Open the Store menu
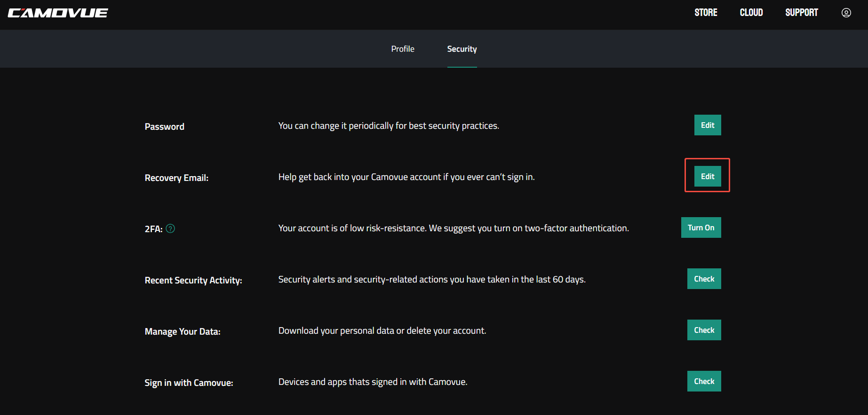 (x=706, y=13)
